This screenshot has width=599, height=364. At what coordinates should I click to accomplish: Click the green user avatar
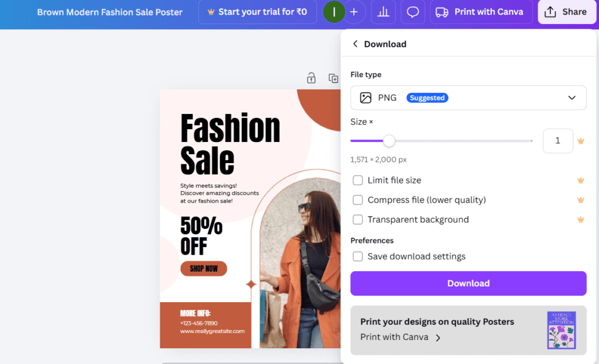[x=334, y=12]
